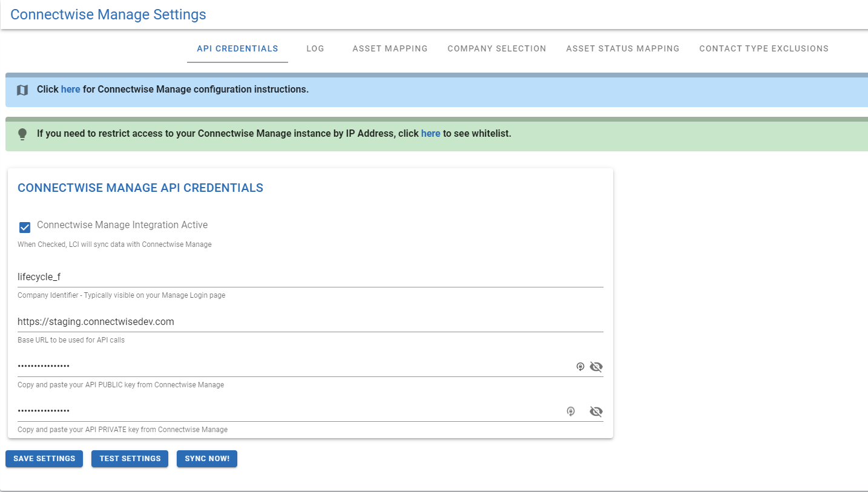The width and height of the screenshot is (868, 492).
Task: Click the map icon in the blue banner
Action: coord(22,89)
